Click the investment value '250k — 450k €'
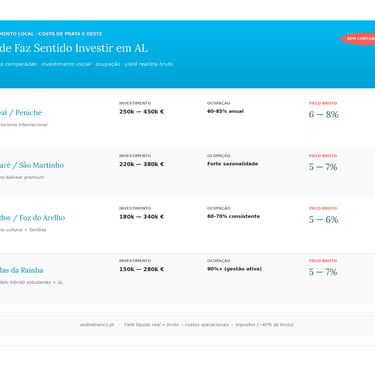The height and width of the screenshot is (366, 375). click(x=142, y=112)
